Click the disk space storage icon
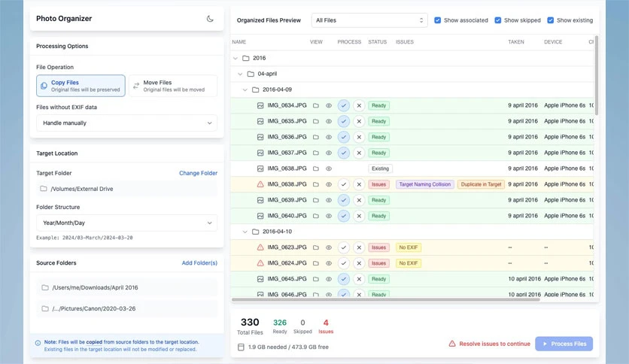629x364 pixels. pos(241,347)
